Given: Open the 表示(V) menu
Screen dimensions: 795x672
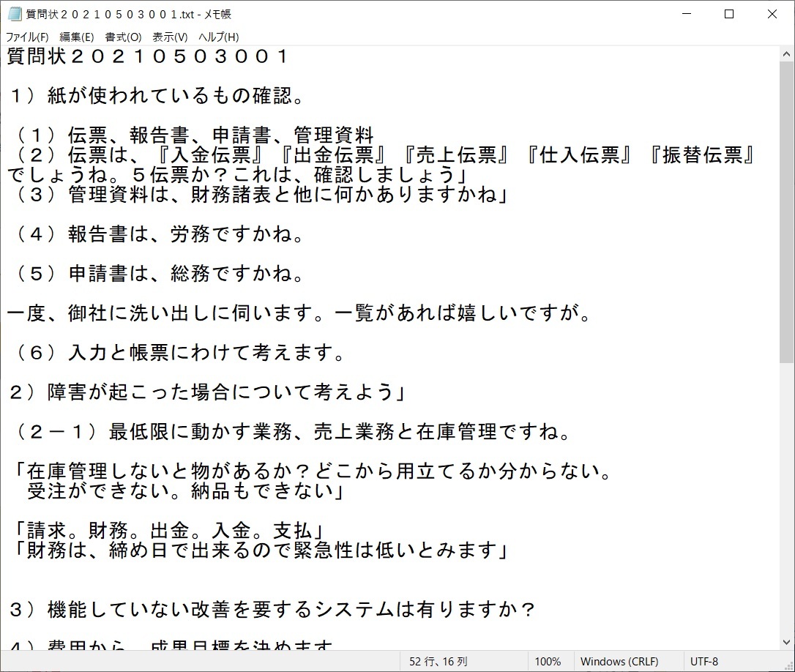Looking at the screenshot, I should [170, 37].
